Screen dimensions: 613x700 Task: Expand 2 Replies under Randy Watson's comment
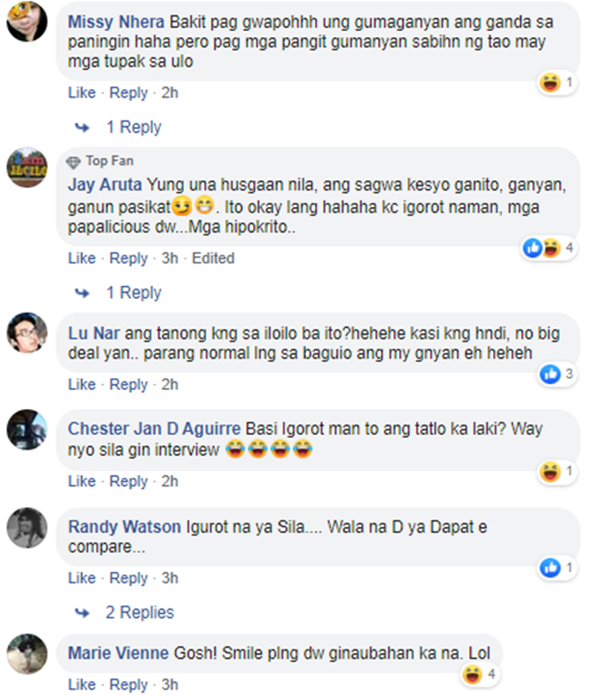point(140,612)
